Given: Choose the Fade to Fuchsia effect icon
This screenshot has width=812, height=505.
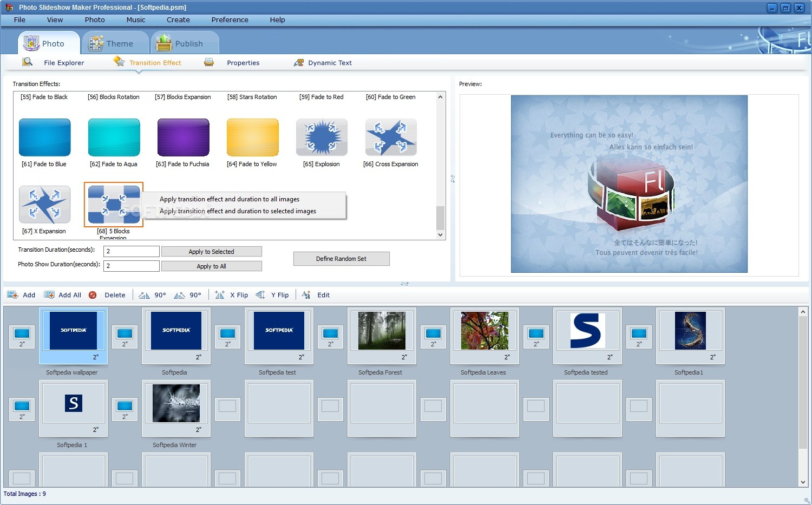Looking at the screenshot, I should 184,137.
